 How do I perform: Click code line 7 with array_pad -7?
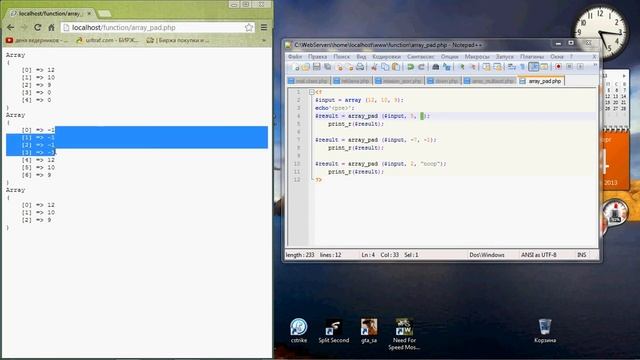tap(376, 140)
